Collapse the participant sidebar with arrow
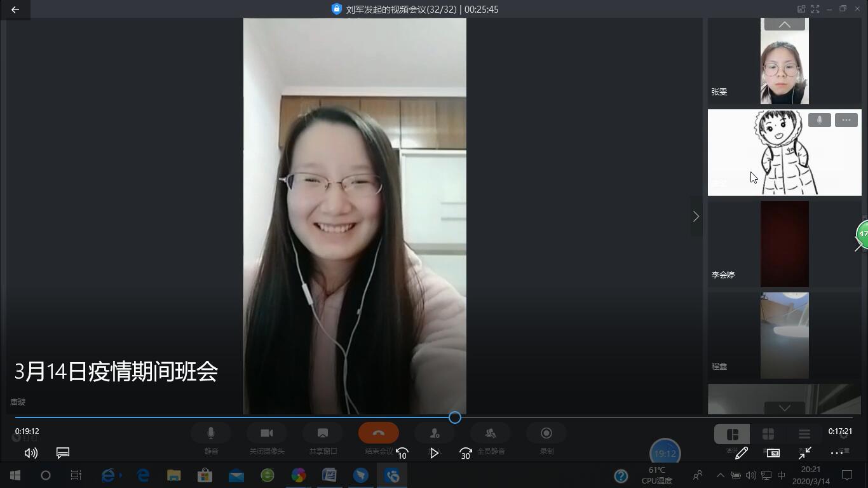Viewport: 868px width, 488px height. pos(696,217)
